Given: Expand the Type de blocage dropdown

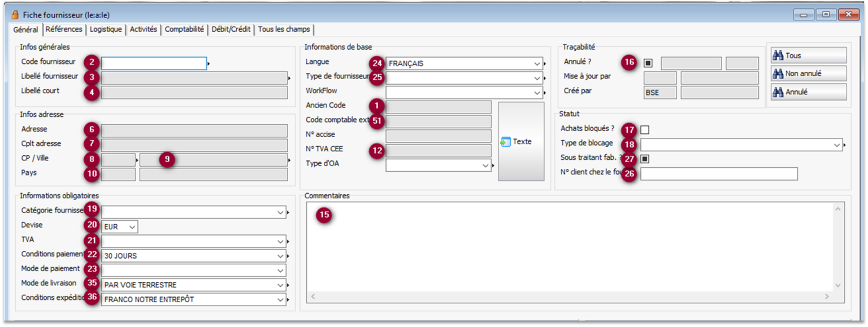Looking at the screenshot, I should pos(836,145).
